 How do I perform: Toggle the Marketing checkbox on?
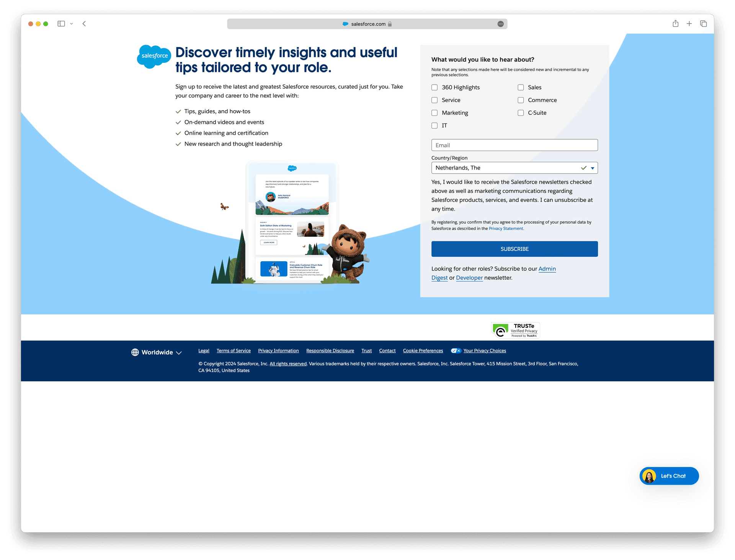(x=434, y=112)
